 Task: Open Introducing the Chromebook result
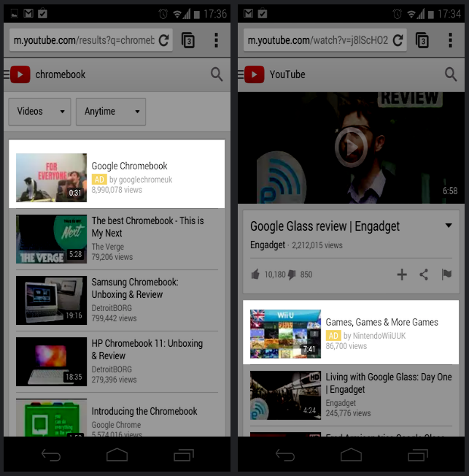pos(144,411)
